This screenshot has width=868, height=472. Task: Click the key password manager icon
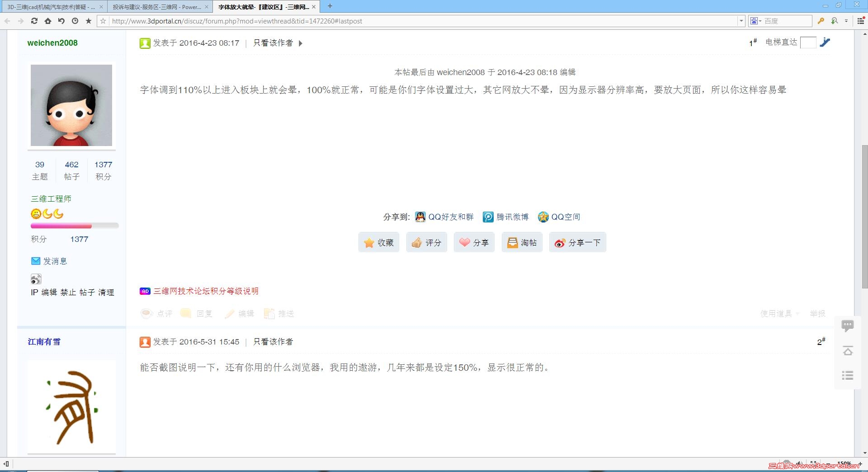[x=821, y=21]
